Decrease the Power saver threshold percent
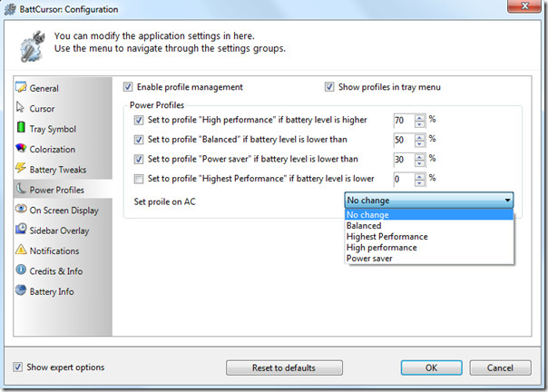Screen dimensions: 548x392 [419, 163]
